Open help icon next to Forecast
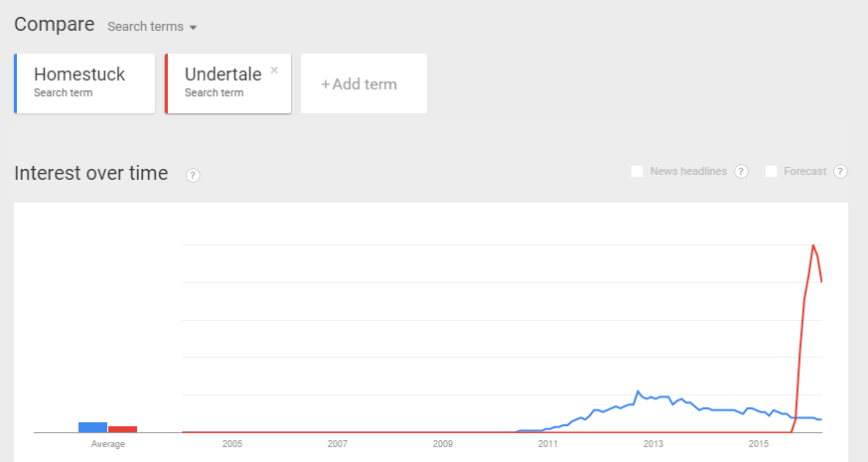Viewport: 868px width, 462px height. coord(840,172)
